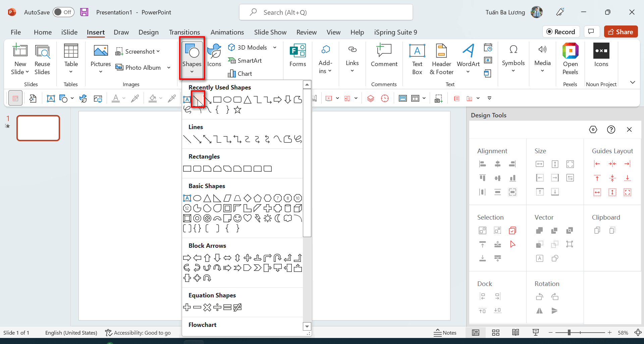Click the zoom in plus button

coord(609,333)
